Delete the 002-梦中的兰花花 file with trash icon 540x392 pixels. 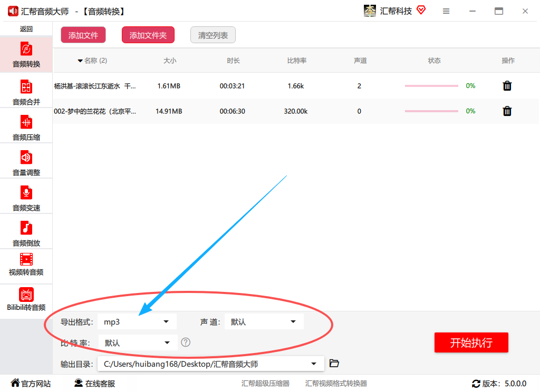point(507,111)
